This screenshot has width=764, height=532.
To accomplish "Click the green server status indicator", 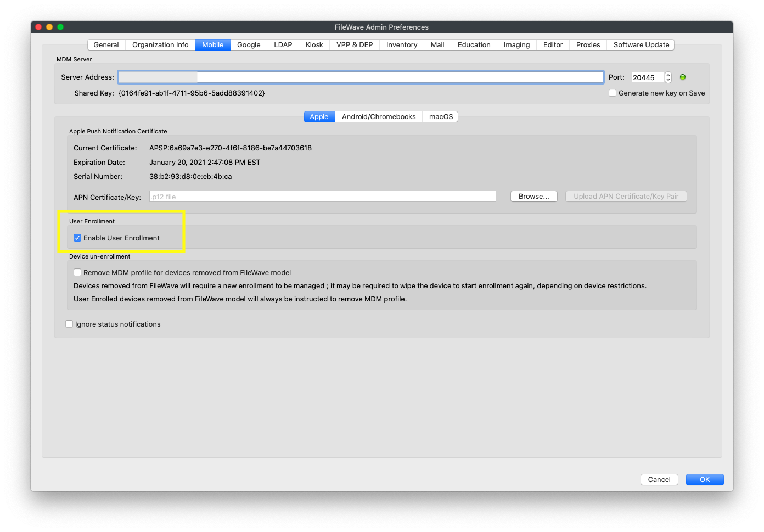I will 683,77.
